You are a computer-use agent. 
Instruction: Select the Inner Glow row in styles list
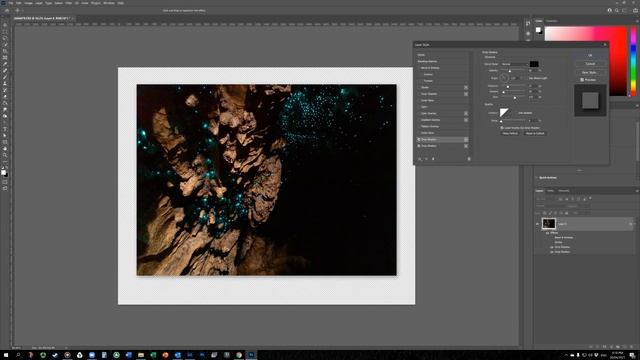point(442,100)
